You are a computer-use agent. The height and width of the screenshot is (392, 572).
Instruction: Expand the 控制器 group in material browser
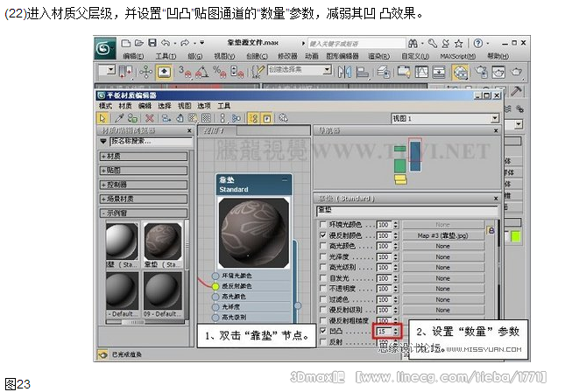point(144,185)
